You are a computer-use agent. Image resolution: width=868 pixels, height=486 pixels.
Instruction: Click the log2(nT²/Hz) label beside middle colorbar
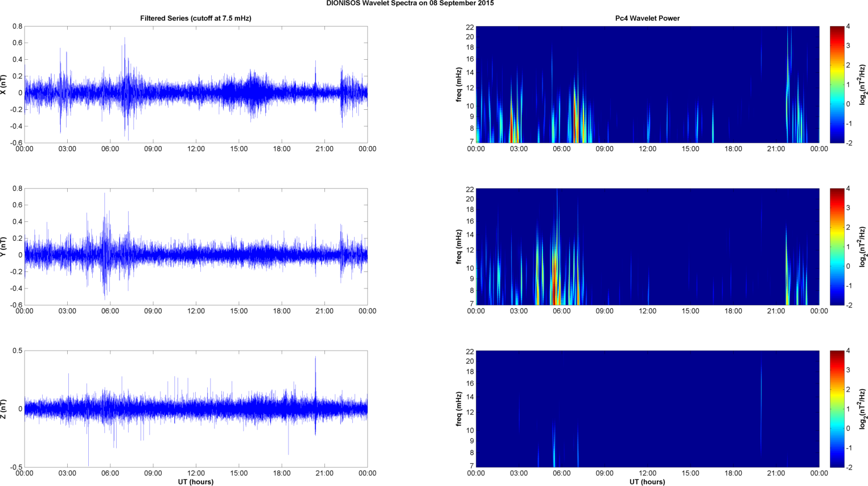tap(863, 246)
